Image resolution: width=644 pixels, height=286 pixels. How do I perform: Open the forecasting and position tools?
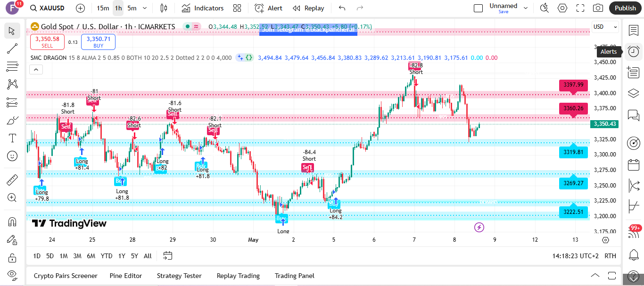(12, 102)
